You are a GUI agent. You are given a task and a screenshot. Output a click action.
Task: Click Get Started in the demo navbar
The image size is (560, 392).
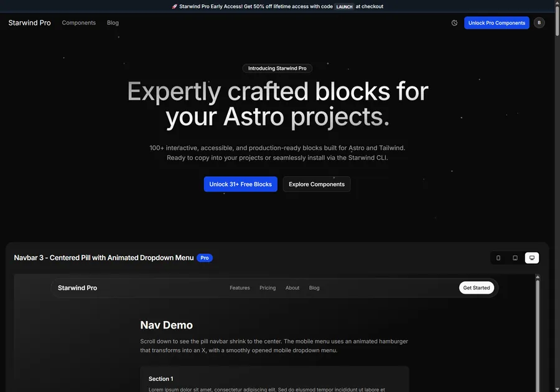(x=476, y=287)
